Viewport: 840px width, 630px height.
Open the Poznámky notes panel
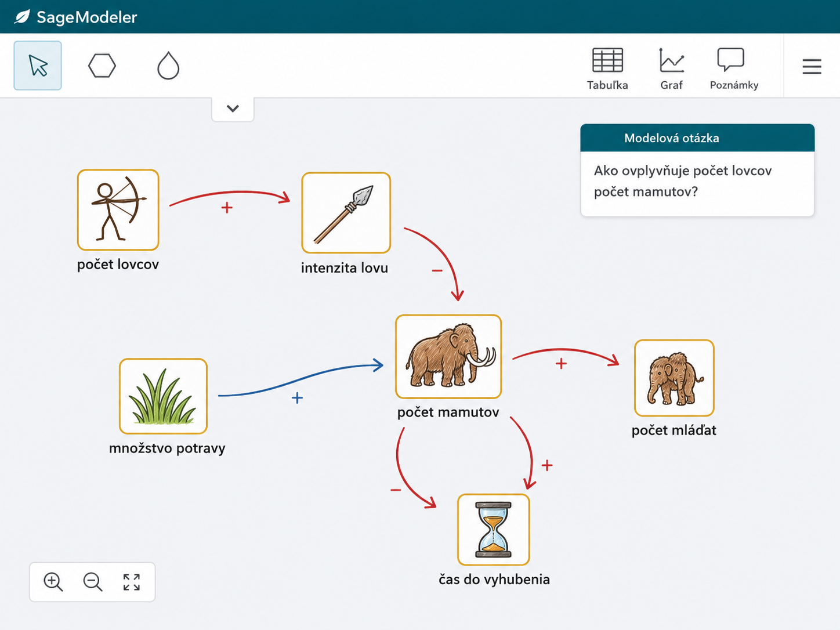click(734, 69)
